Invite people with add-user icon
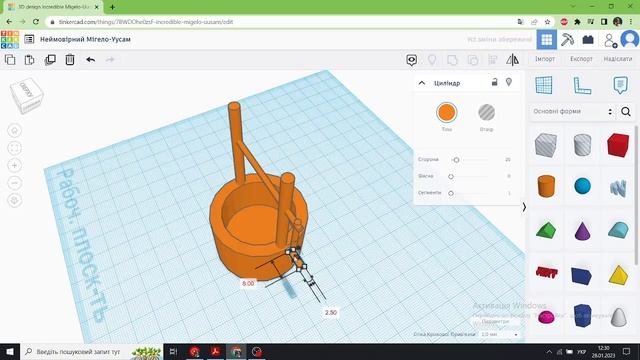Image resolution: width=640 pixels, height=360 pixels. click(x=610, y=40)
